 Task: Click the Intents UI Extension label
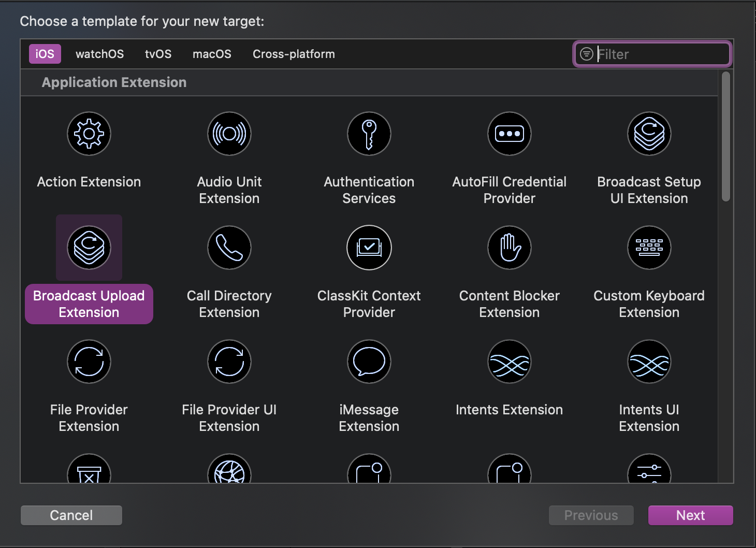tap(649, 418)
